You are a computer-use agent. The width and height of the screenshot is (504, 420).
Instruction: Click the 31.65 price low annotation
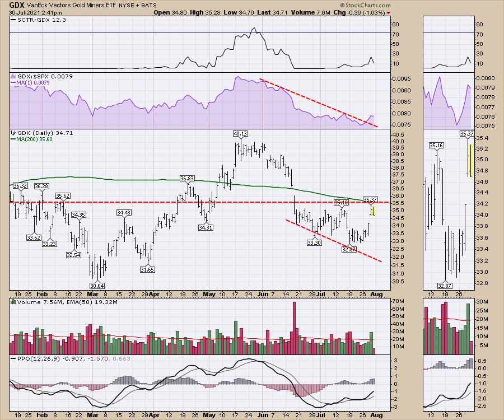click(148, 269)
